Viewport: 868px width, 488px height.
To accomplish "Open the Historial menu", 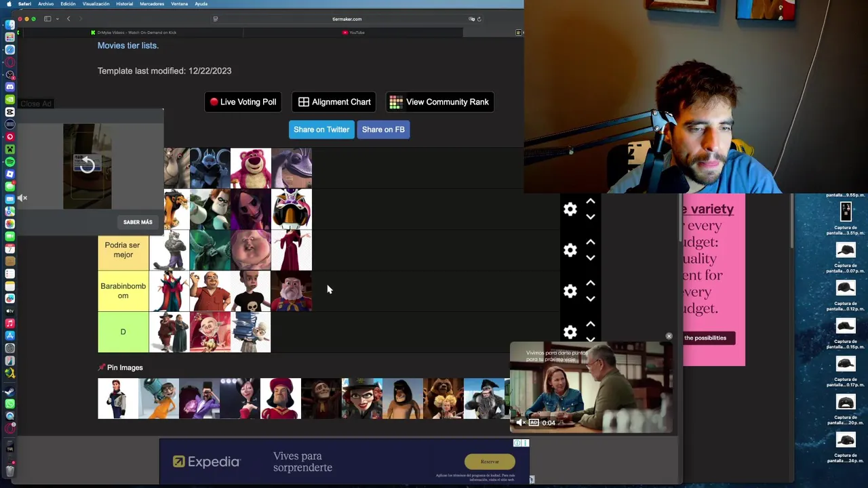I will click(124, 4).
